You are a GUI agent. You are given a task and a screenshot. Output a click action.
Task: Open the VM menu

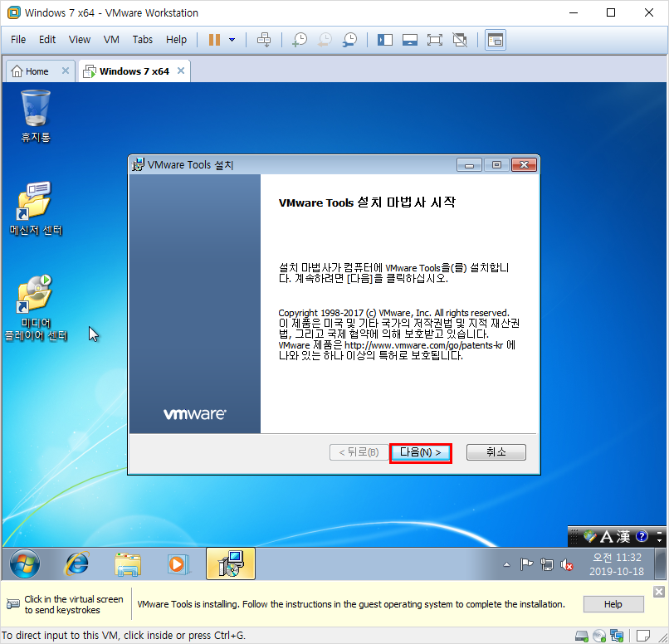[111, 40]
